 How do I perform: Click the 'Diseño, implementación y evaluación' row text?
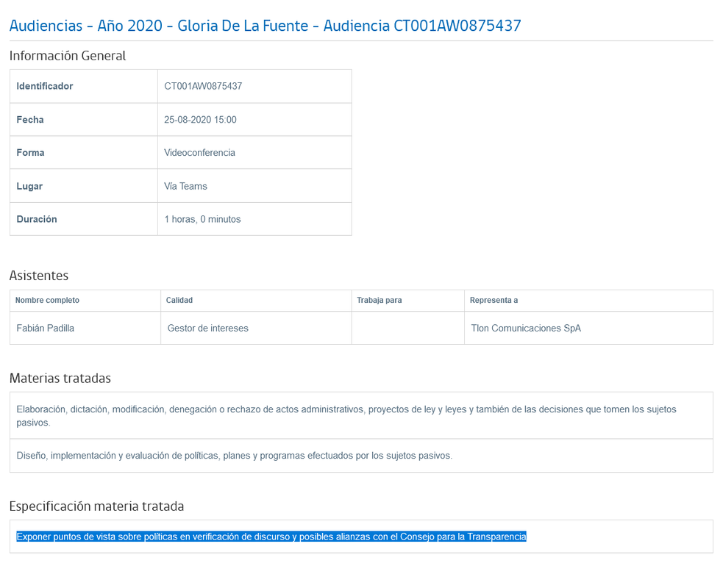(x=234, y=456)
